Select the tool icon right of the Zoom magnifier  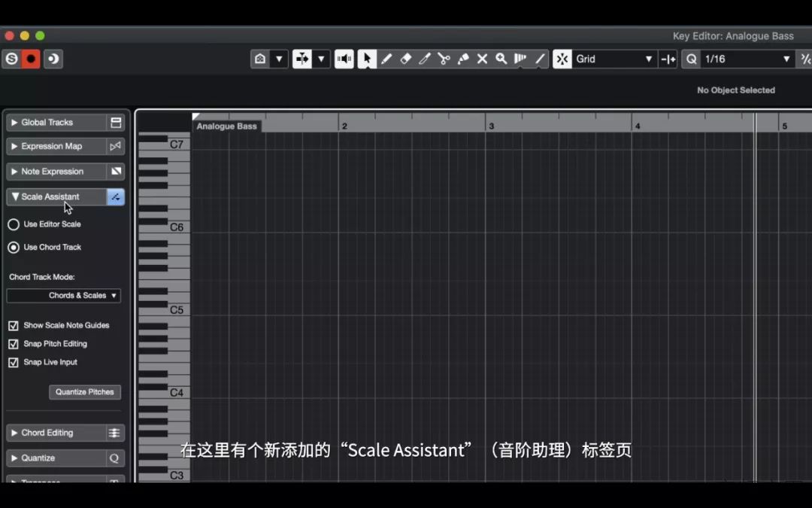click(520, 59)
